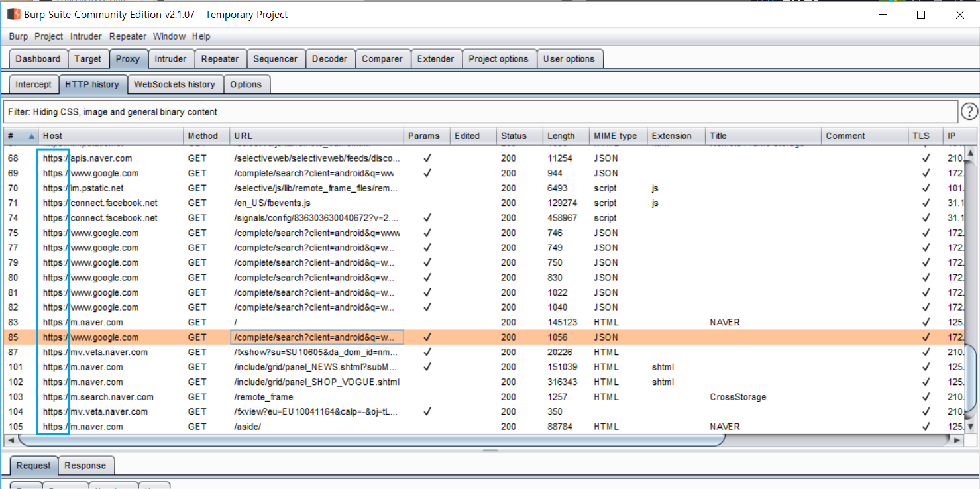This screenshot has width=980, height=489.
Task: Select request row number 68
Action: [484, 158]
